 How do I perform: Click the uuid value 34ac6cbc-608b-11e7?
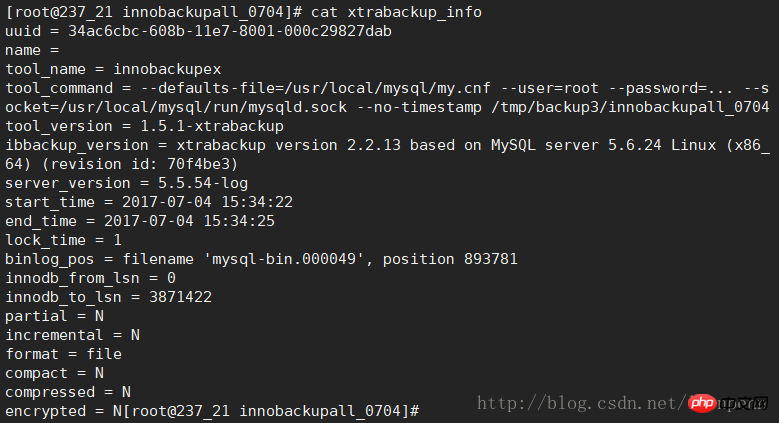coord(230,31)
